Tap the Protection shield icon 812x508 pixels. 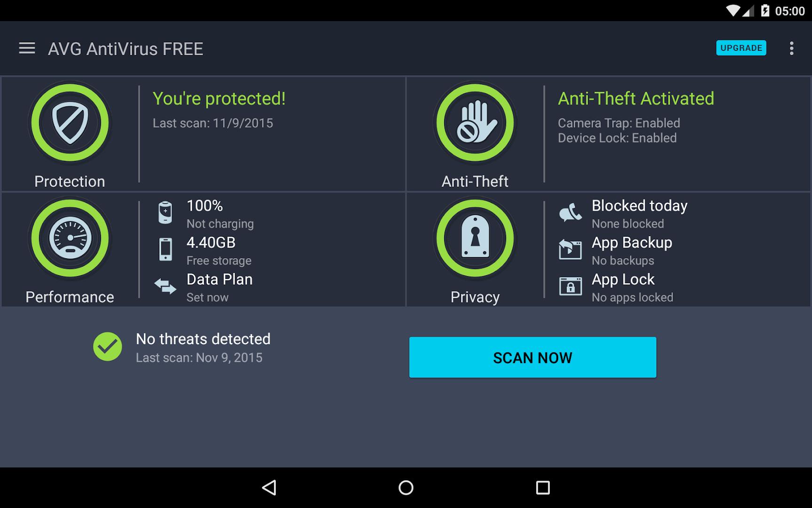(70, 123)
